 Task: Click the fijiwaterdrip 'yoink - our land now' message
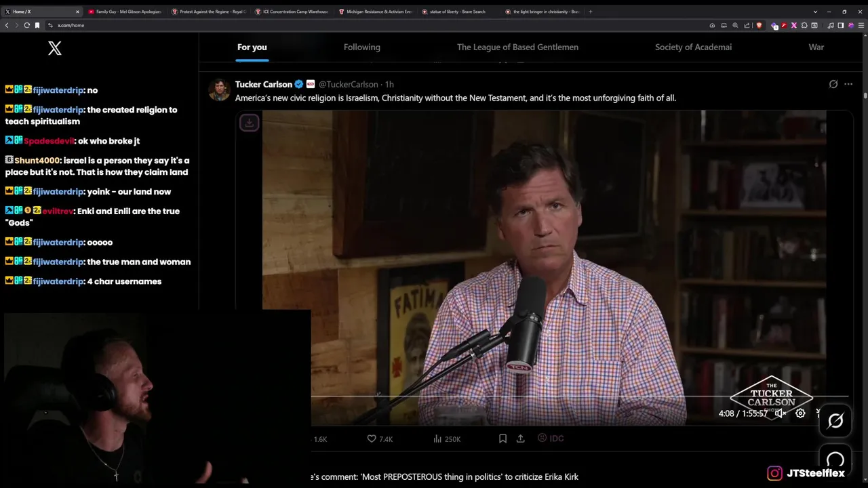coord(87,192)
